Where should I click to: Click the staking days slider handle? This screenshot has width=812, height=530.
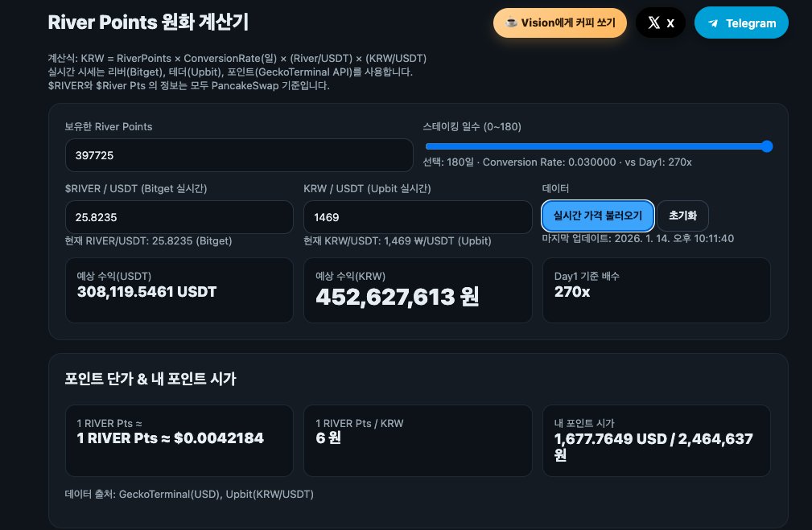tap(767, 146)
